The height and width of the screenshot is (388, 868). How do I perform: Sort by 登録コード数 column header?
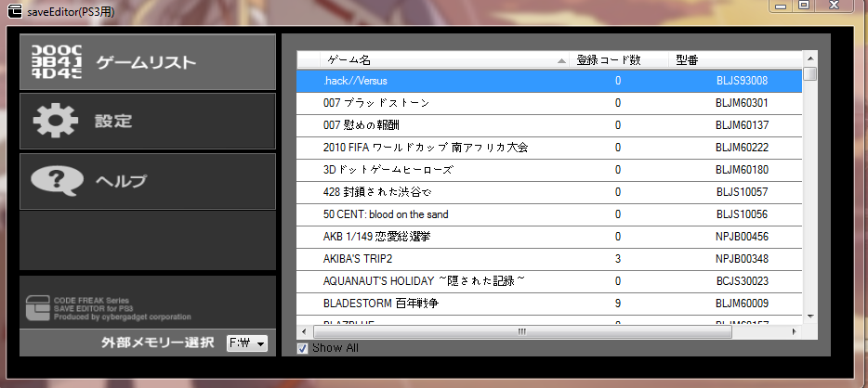(x=619, y=60)
